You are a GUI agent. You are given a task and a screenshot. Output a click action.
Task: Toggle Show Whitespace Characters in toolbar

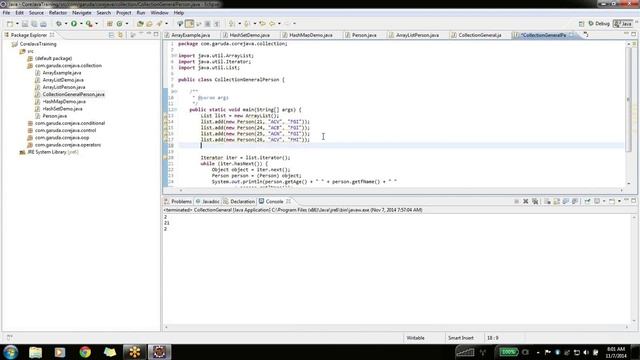[x=217, y=24]
